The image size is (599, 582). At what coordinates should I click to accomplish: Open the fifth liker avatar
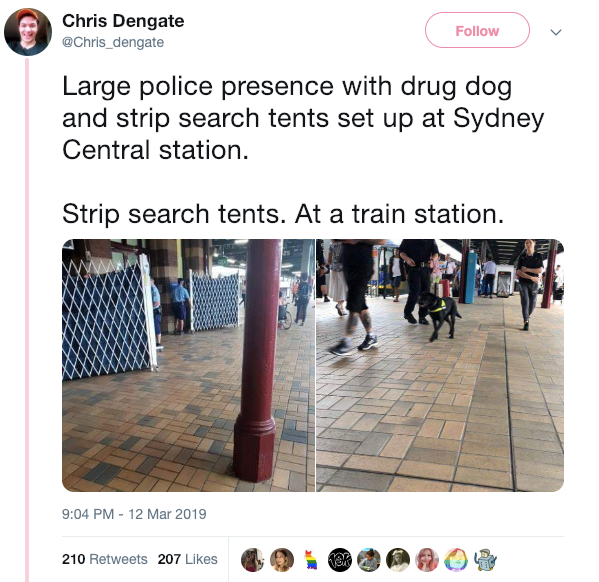tap(369, 560)
